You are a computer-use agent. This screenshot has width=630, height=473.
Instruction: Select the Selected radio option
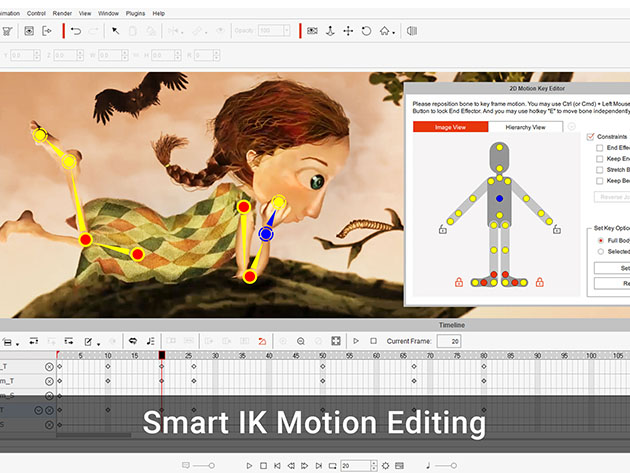pos(601,252)
